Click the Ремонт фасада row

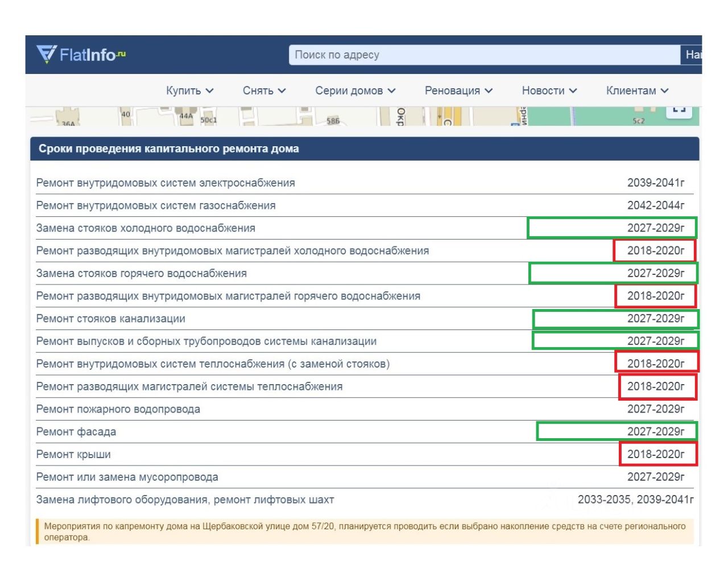tap(365, 432)
